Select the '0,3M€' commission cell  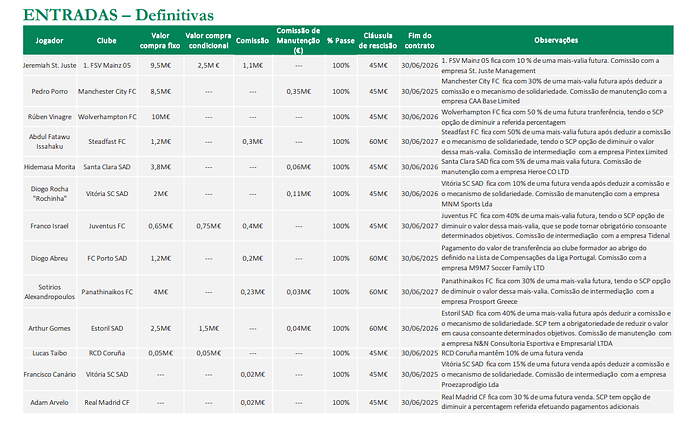coord(253,142)
